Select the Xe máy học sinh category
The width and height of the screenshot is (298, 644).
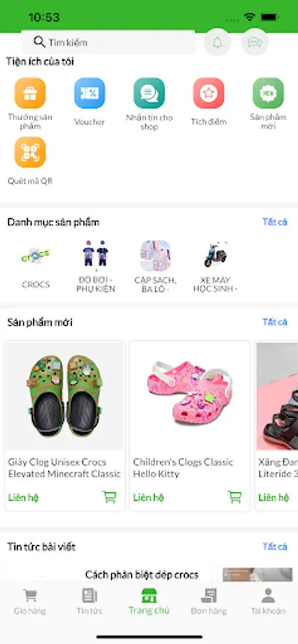216,266
